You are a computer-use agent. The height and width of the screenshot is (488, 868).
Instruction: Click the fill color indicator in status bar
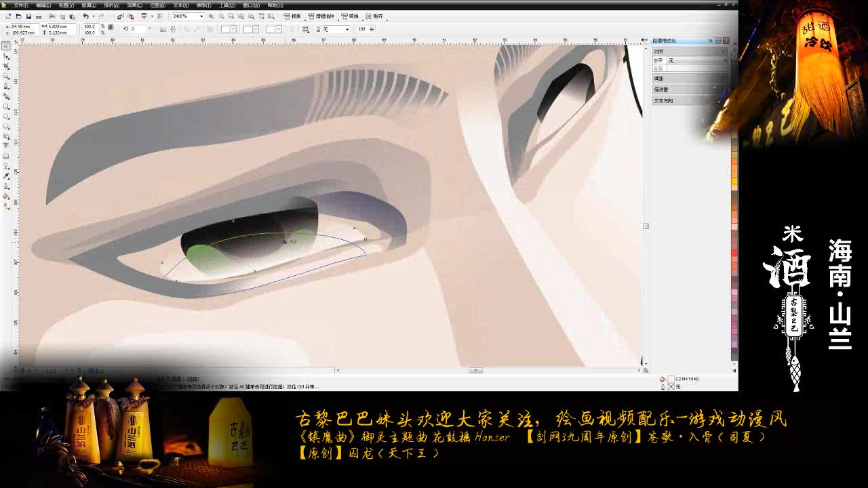point(671,379)
